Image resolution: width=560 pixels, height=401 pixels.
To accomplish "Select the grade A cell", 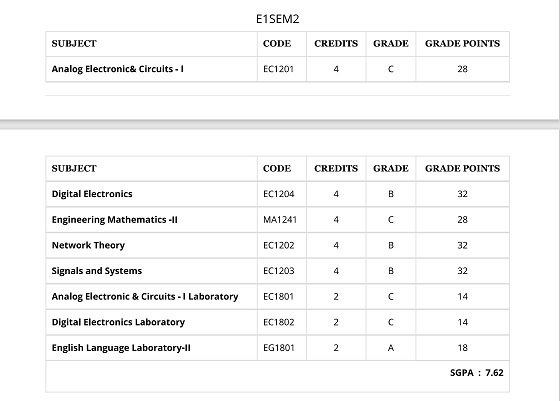I will click(x=391, y=348).
